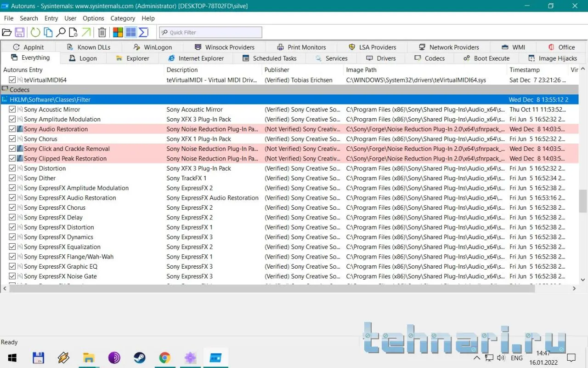Screen dimensions: 588x368
Task: Open the Help menu
Action: click(148, 18)
